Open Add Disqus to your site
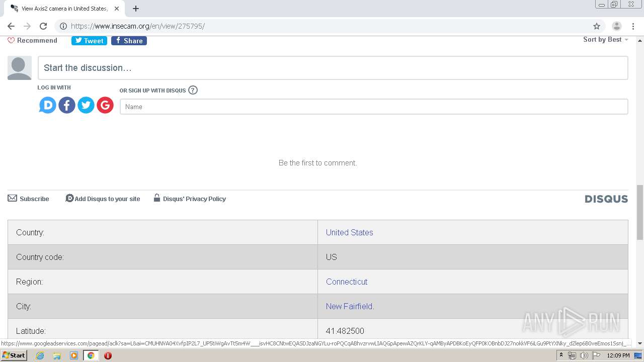 pyautogui.click(x=103, y=199)
